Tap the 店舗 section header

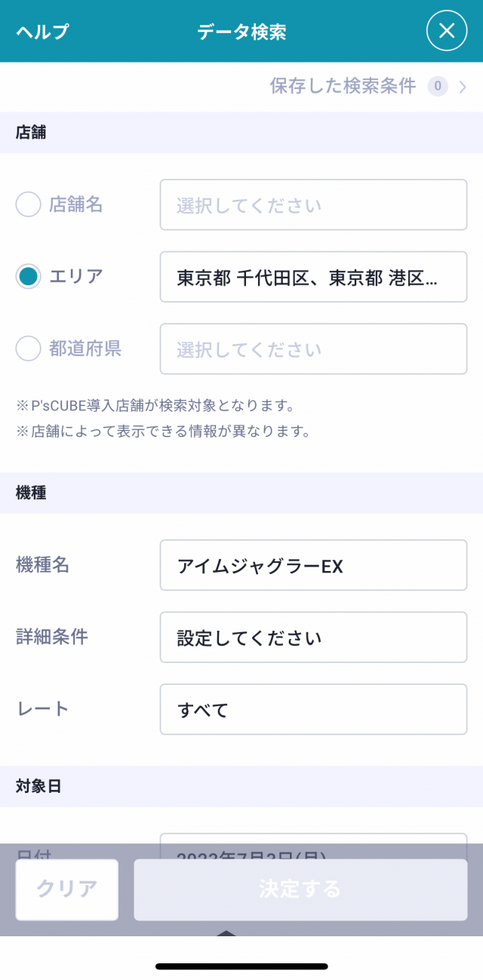pyautogui.click(x=31, y=133)
